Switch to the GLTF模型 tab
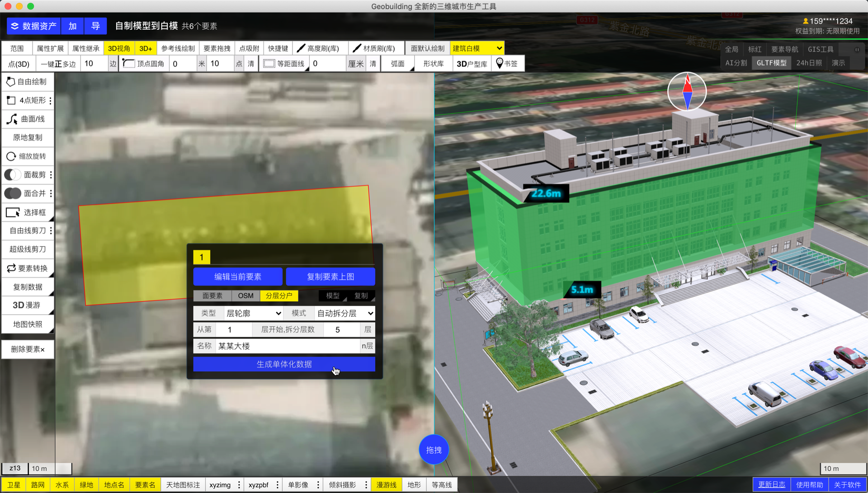Screen dimensions: 868x493 [x=771, y=63]
